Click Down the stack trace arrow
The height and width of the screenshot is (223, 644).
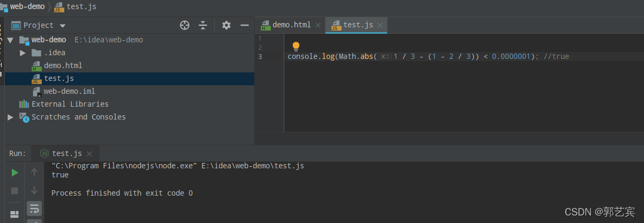[x=34, y=190]
